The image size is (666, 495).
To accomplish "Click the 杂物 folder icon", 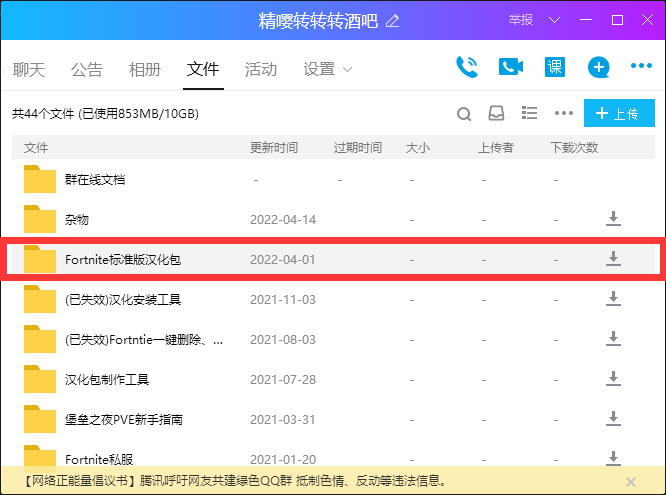I will click(40, 219).
